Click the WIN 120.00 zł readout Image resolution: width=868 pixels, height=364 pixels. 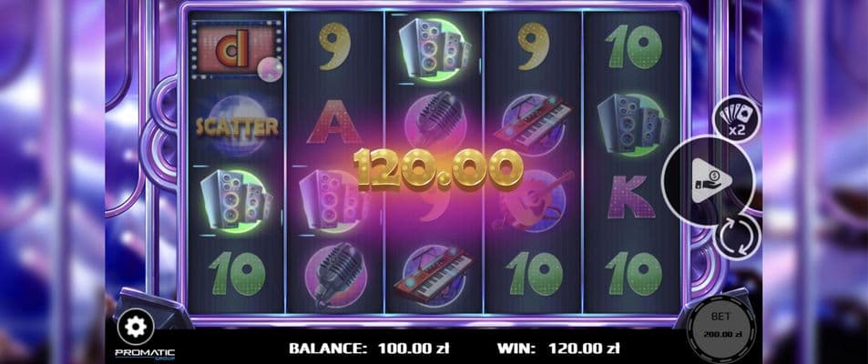coord(558,349)
